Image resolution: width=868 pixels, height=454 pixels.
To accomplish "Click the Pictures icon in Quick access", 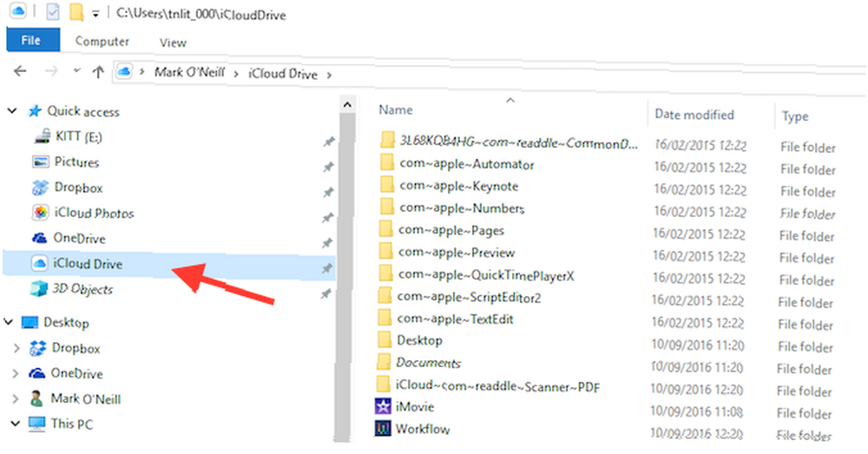I will [41, 161].
